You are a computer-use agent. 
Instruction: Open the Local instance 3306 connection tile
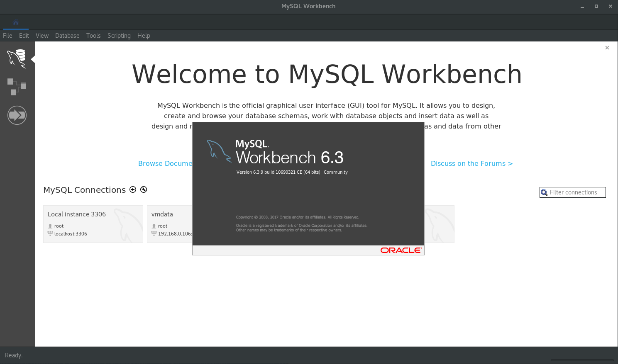pos(93,224)
